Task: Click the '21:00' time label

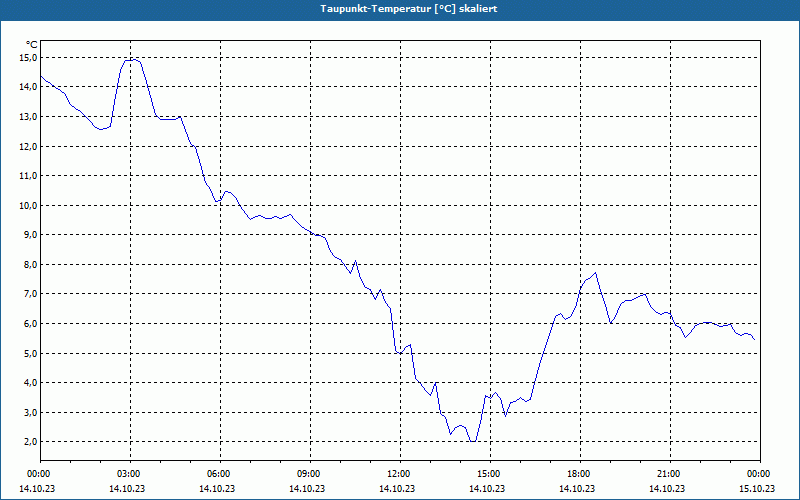Action: pyautogui.click(x=670, y=474)
